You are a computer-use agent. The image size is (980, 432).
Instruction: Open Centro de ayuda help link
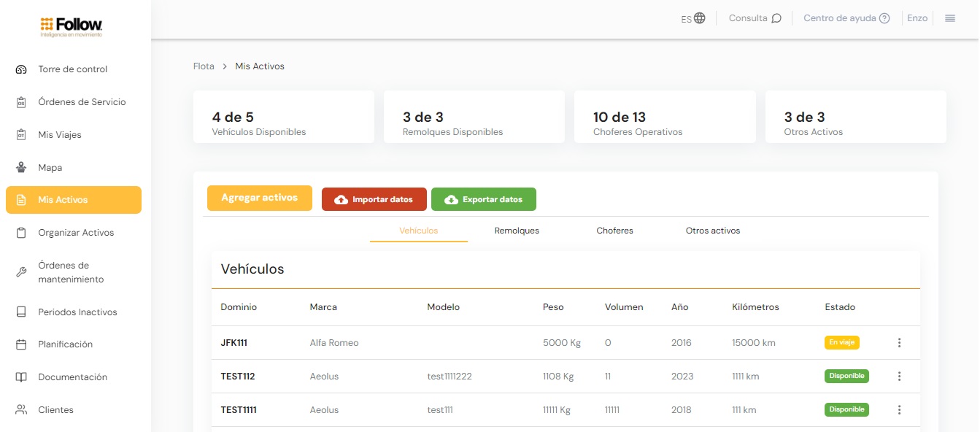846,18
